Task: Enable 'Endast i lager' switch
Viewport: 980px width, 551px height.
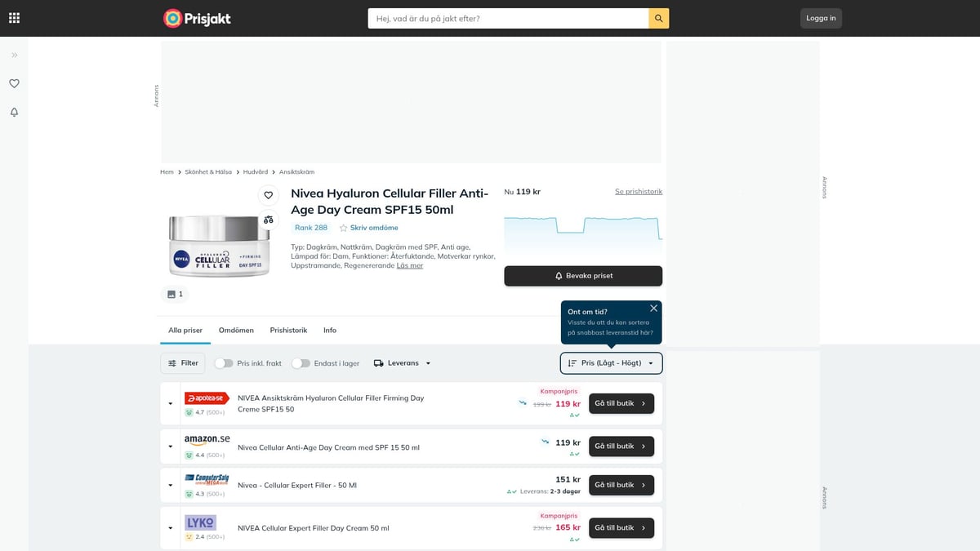Action: [301, 363]
